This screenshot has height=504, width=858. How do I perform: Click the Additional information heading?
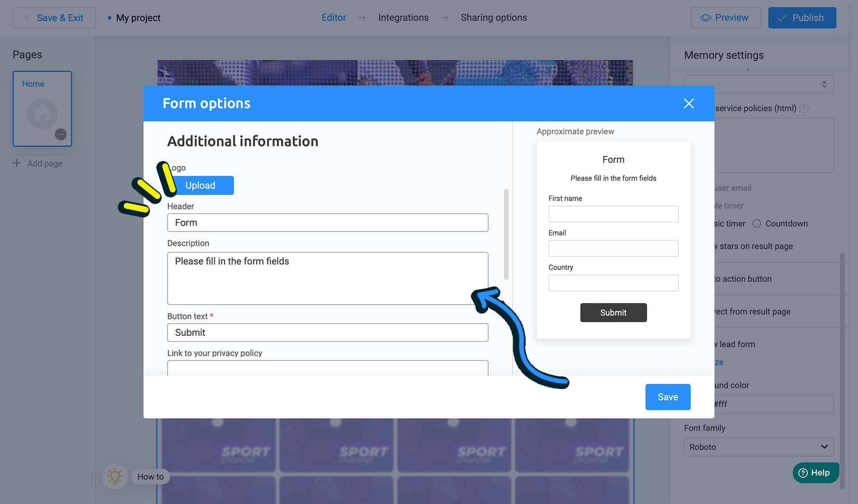(x=243, y=141)
